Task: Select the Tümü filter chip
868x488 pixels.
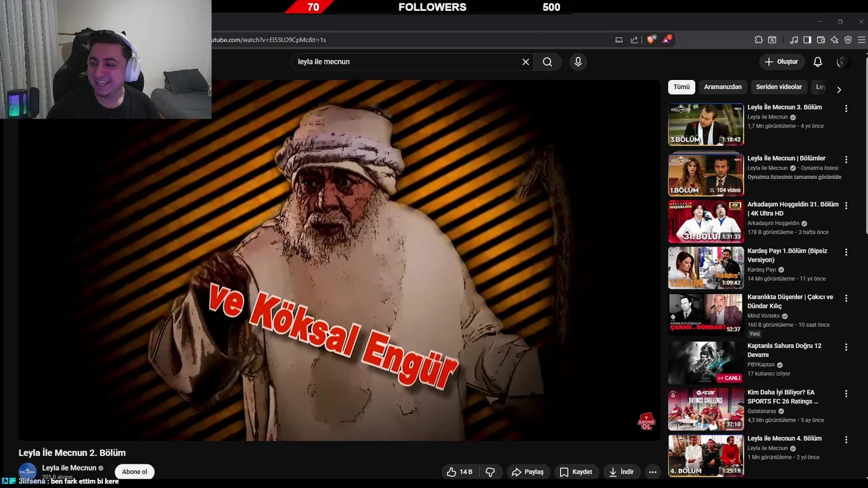Action: [682, 87]
